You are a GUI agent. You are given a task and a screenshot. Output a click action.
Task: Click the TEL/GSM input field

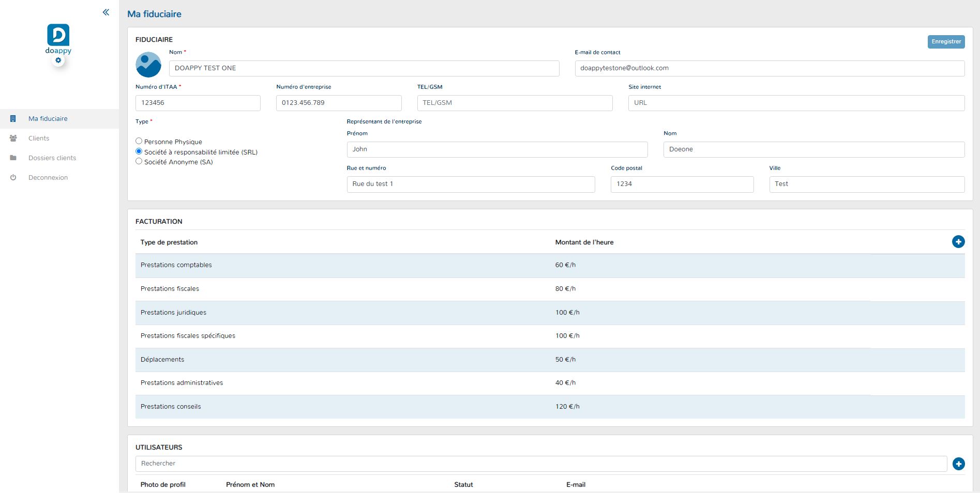click(515, 103)
